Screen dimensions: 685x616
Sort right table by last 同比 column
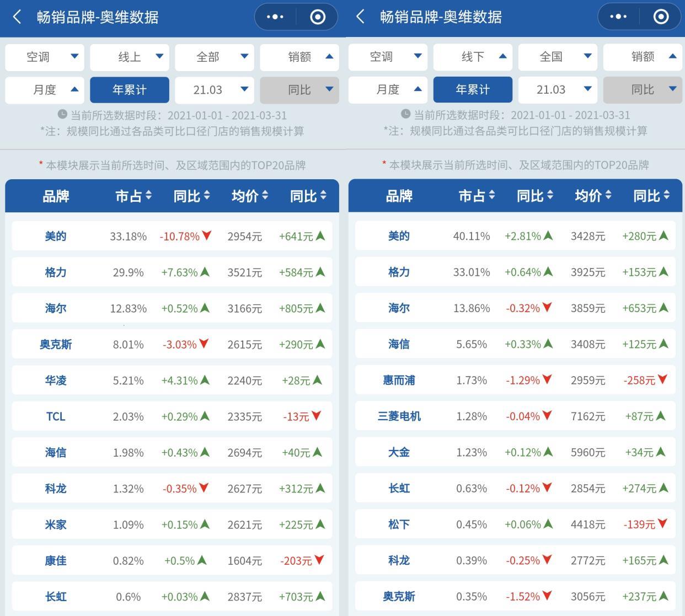click(651, 196)
